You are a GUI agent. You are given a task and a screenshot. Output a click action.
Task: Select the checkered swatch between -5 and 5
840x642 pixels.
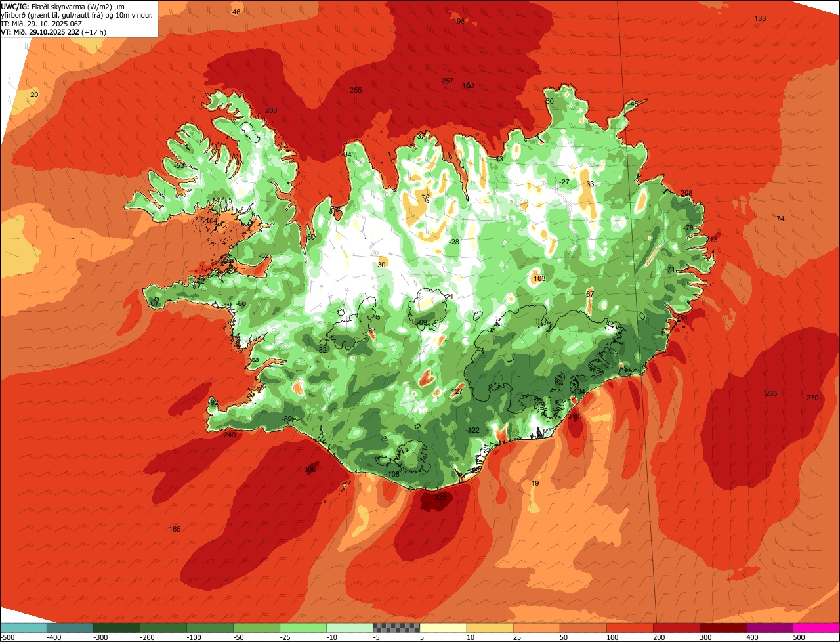(x=396, y=628)
